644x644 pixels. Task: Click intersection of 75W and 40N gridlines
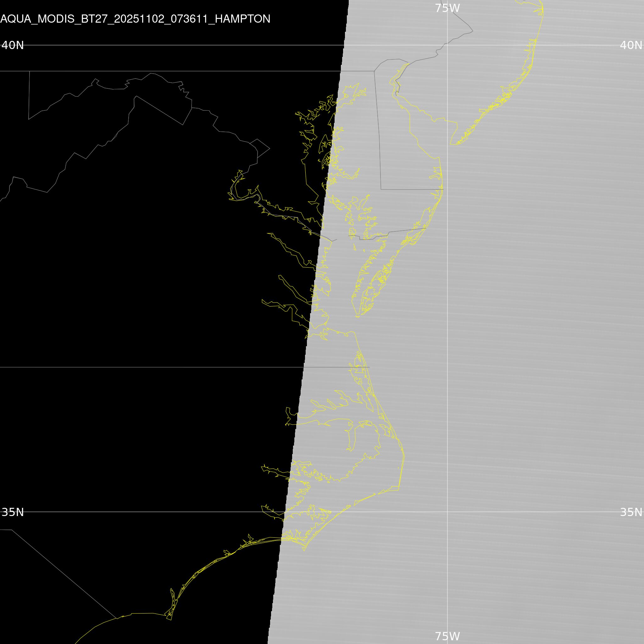(x=447, y=45)
